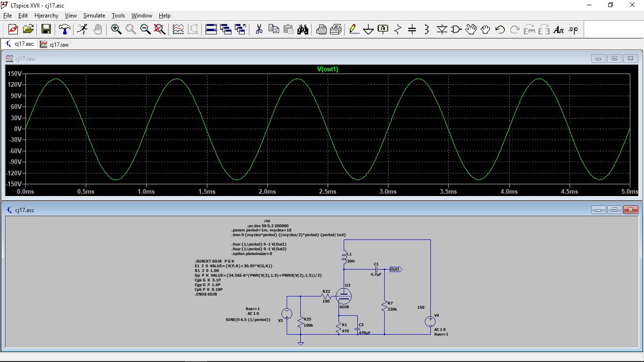Click the Zoom to Fit icon

[160, 29]
